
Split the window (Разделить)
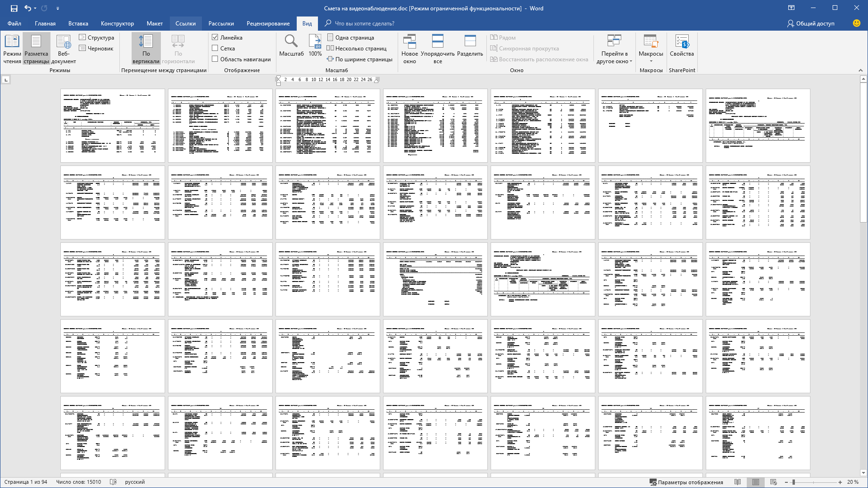pos(470,46)
